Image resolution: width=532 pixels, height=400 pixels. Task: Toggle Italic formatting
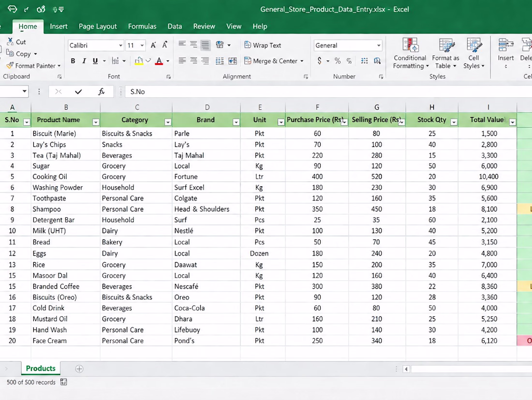(84, 61)
